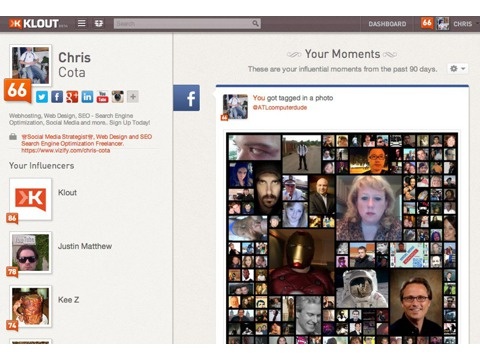Click the search magnifier icon
The height and width of the screenshot is (360, 480).
[255, 23]
